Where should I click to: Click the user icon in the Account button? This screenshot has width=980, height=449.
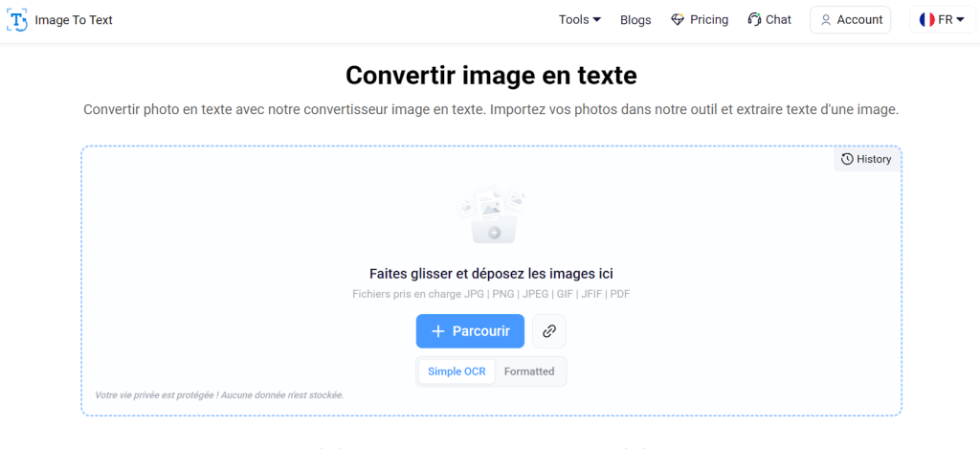point(826,20)
